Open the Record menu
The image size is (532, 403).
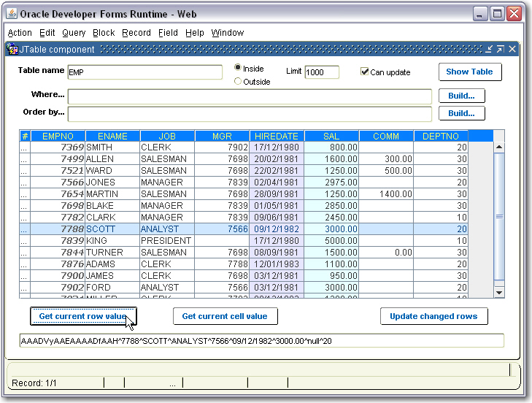pyautogui.click(x=136, y=33)
